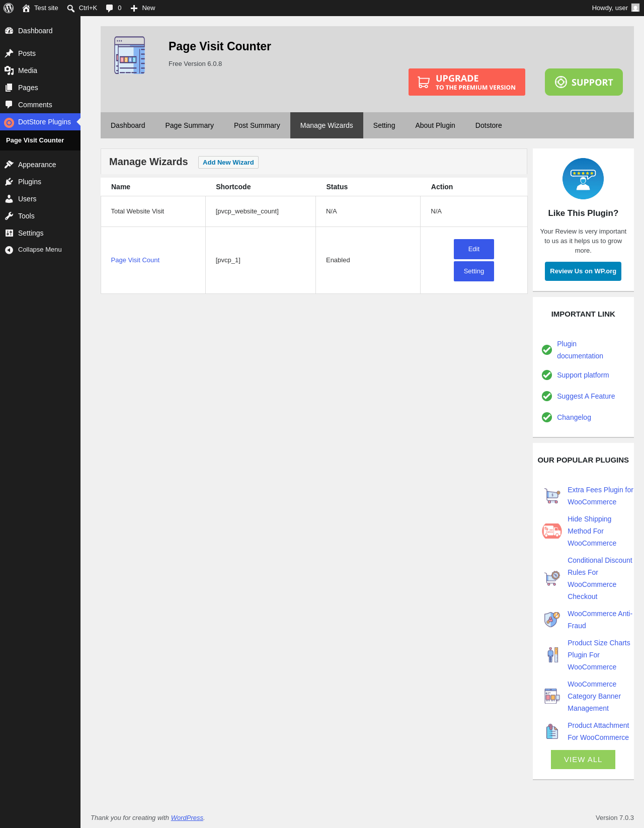The height and width of the screenshot is (828, 644).
Task: Click the Posts pushpin icon
Action: click(x=9, y=53)
